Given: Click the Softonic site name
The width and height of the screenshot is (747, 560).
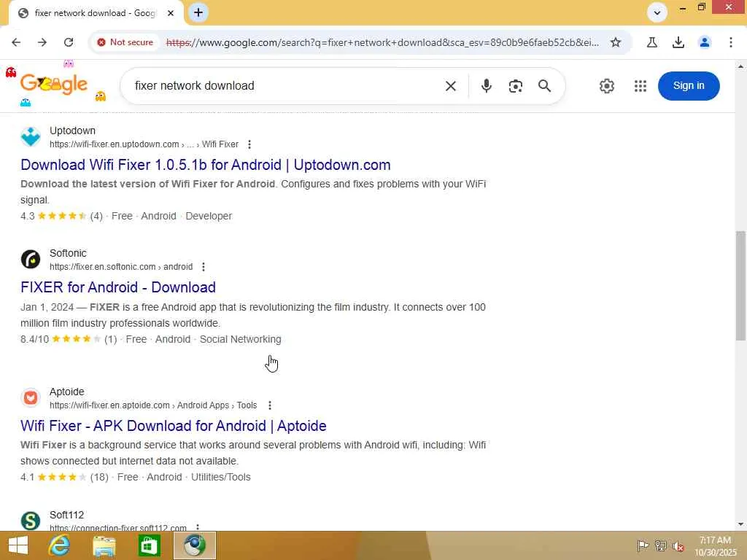Looking at the screenshot, I should point(68,253).
